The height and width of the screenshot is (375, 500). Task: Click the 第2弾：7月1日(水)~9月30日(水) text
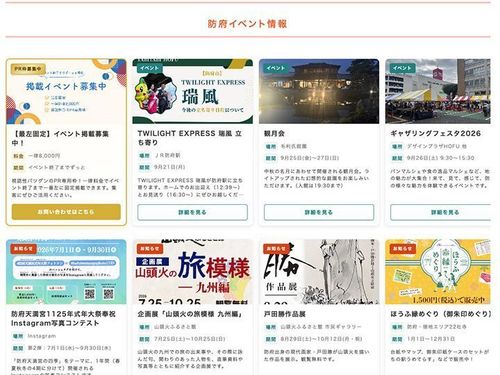69,348
